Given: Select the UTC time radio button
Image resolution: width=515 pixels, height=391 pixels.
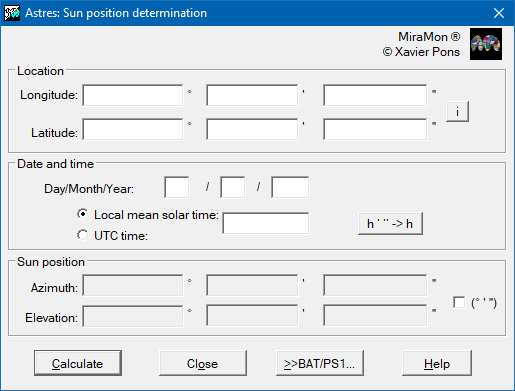Looking at the screenshot, I should (x=83, y=235).
